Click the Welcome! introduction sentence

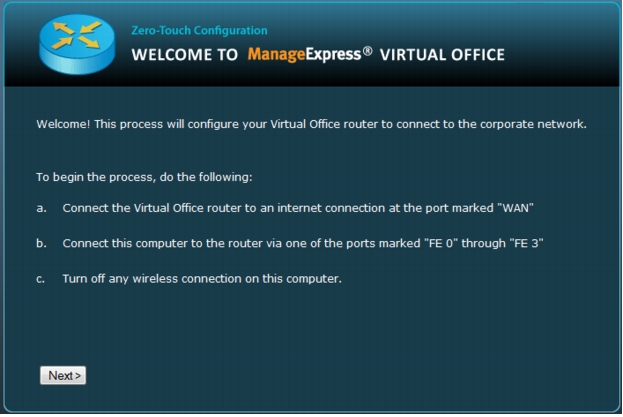(312, 124)
